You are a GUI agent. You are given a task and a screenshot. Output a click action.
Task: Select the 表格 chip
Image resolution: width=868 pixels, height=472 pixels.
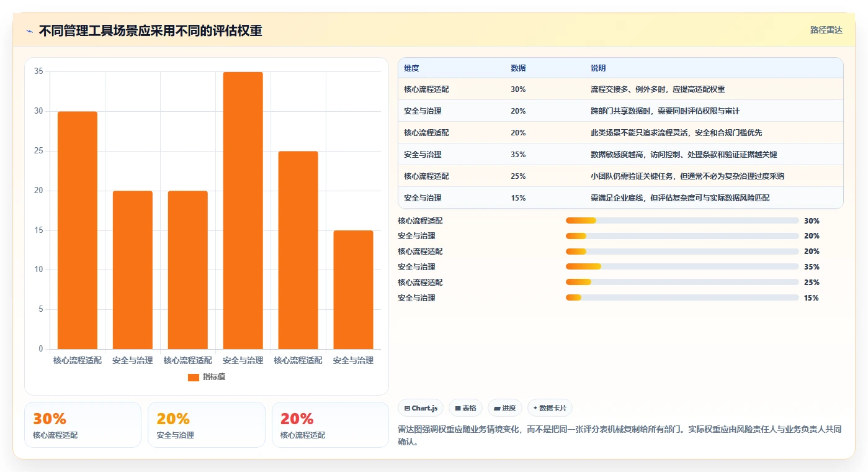click(x=465, y=408)
